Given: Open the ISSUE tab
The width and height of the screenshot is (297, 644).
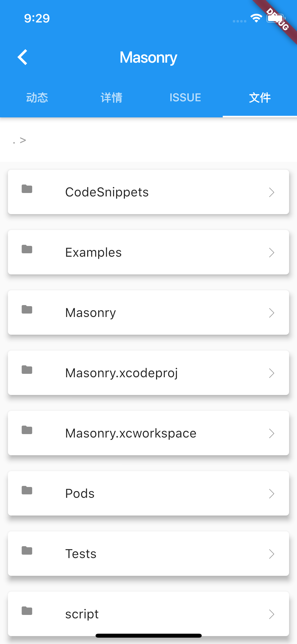Looking at the screenshot, I should pyautogui.click(x=185, y=98).
